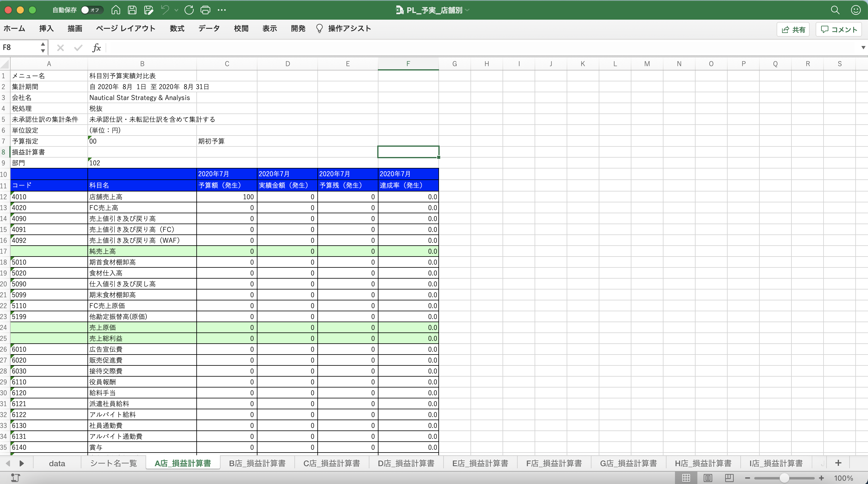Switch to the B店_損益計算書 sheet tab
This screenshot has height=484, width=868.
pos(257,463)
